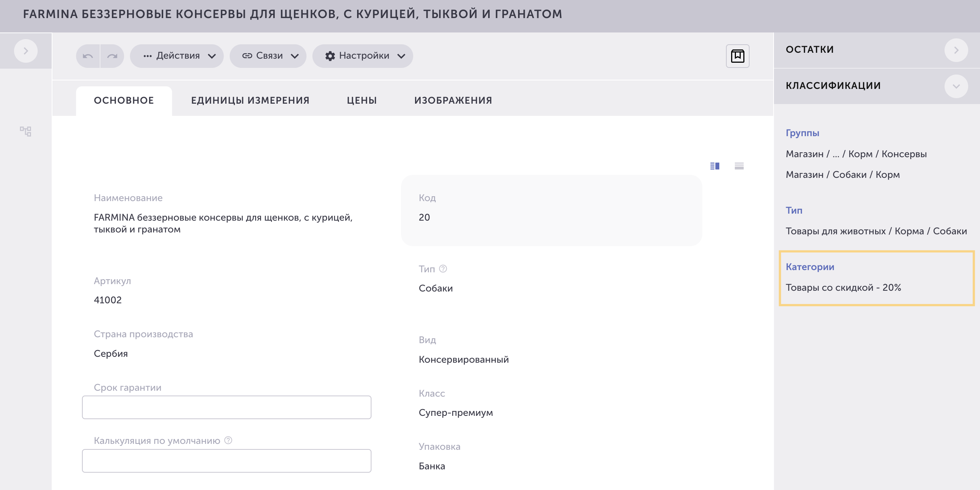Click the Группы link

pyautogui.click(x=802, y=133)
